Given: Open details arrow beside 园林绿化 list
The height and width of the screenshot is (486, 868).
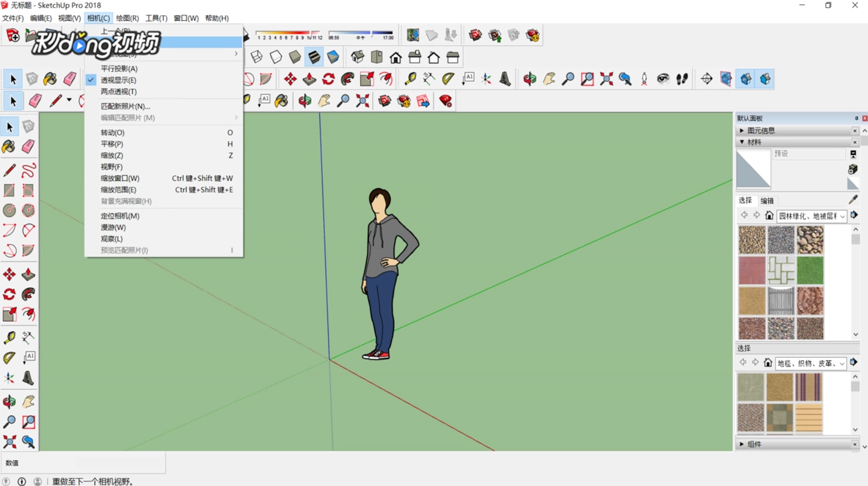Looking at the screenshot, I should (x=854, y=216).
